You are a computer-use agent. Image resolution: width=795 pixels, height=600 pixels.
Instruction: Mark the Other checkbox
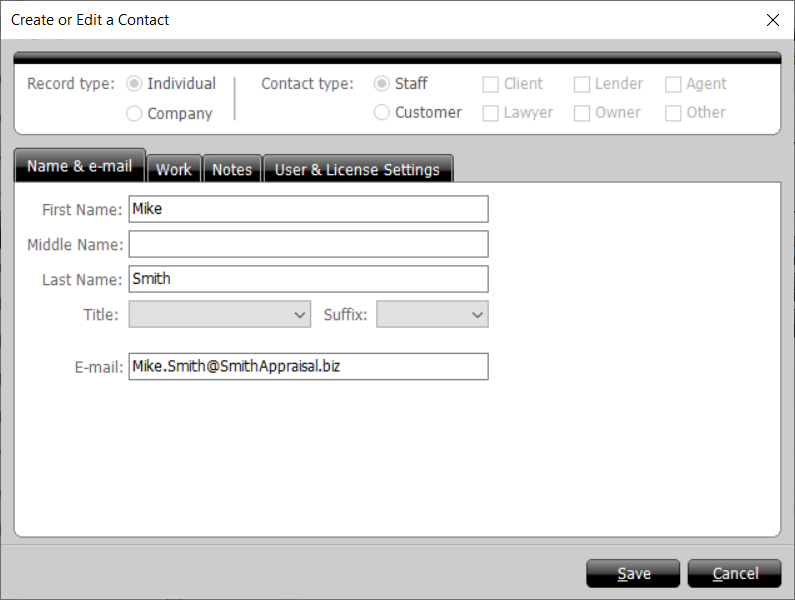[673, 114]
